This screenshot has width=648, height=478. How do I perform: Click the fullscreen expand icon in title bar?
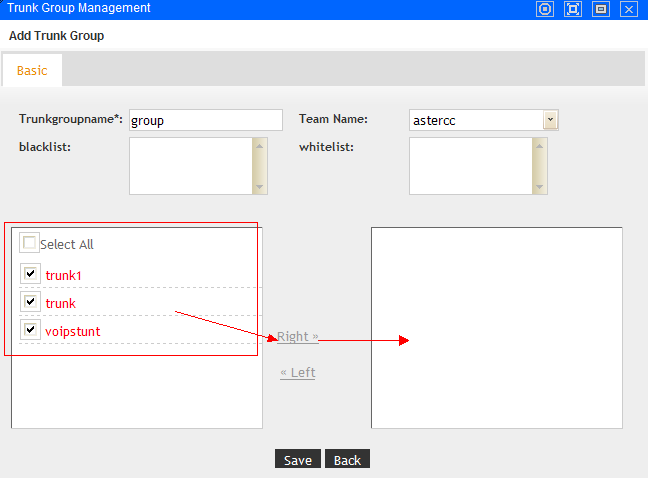(573, 9)
